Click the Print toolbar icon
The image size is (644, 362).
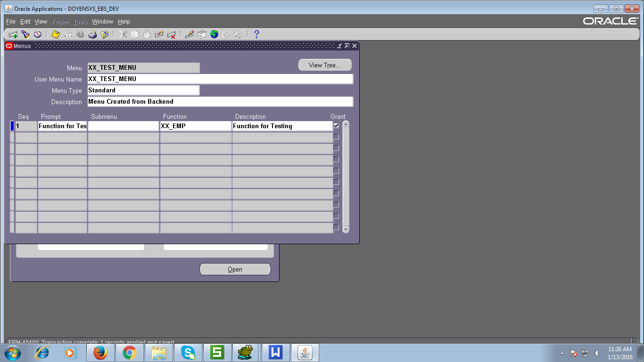click(x=92, y=34)
